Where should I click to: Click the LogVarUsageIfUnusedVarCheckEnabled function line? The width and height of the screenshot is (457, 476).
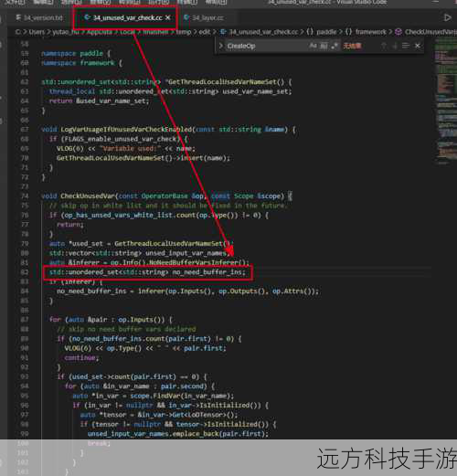(x=168, y=130)
